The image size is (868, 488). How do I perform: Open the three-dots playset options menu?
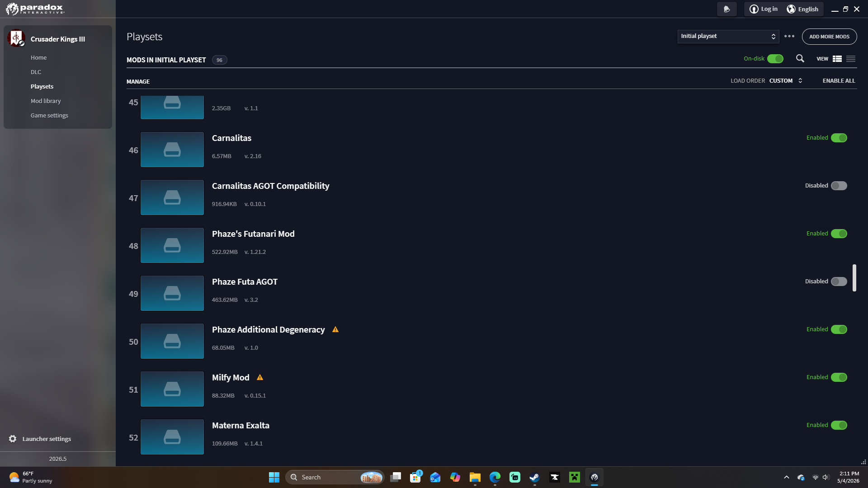coord(789,36)
